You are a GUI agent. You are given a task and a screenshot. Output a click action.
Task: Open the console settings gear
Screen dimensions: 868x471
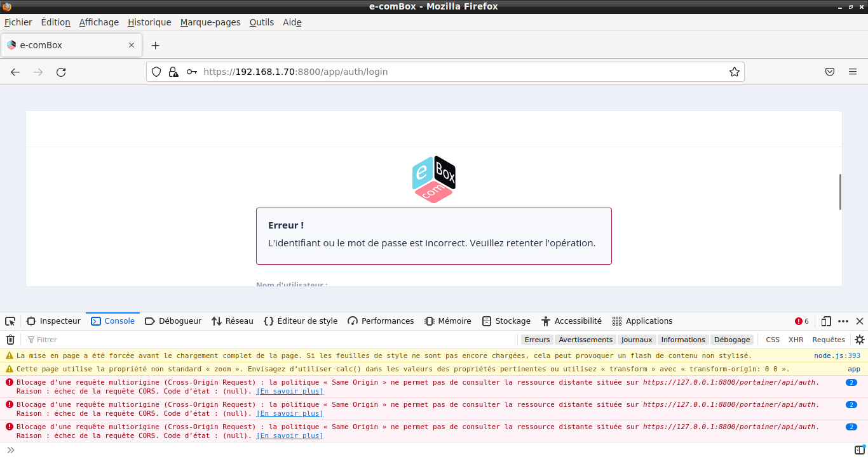(860, 340)
